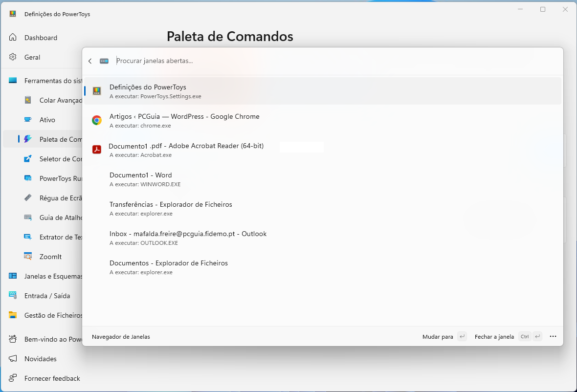This screenshot has width=577, height=392.
Task: Click the Chrome icon in the results list
Action: tap(97, 120)
